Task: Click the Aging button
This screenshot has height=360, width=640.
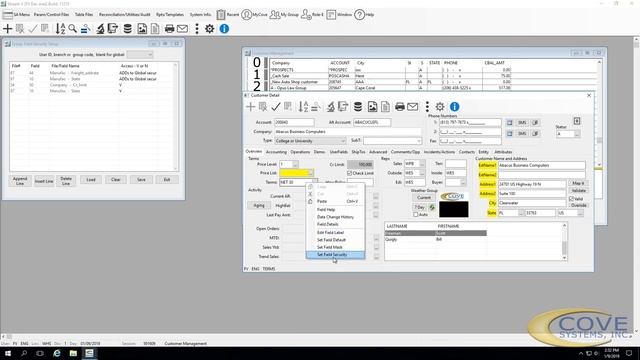Action: click(x=259, y=206)
